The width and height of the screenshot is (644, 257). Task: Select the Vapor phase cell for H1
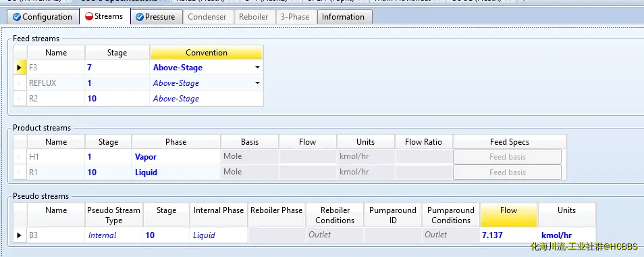pos(176,157)
